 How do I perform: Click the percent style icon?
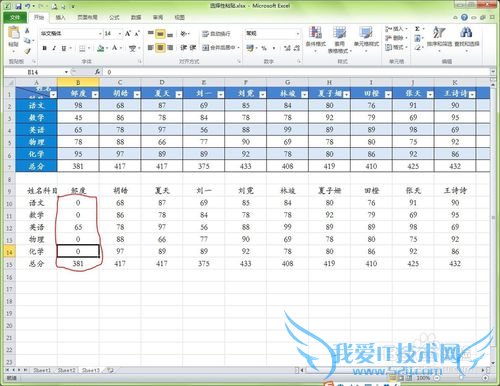click(264, 48)
